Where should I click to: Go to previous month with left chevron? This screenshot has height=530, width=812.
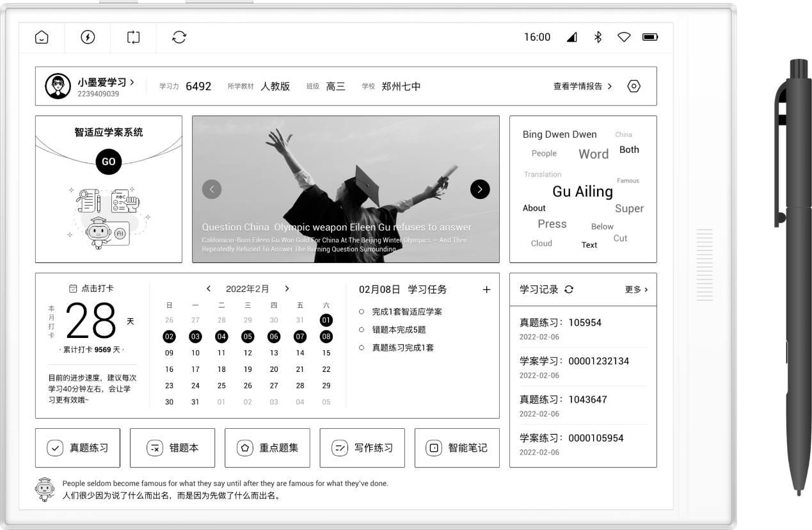click(209, 288)
